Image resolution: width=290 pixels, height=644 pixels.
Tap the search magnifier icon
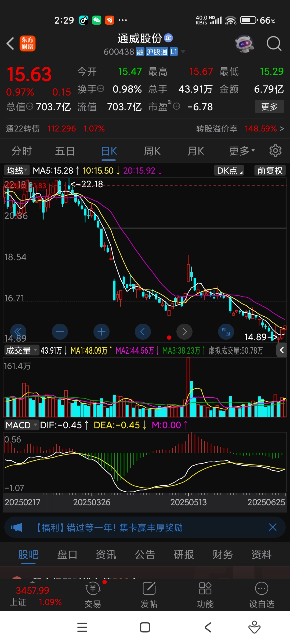[274, 43]
